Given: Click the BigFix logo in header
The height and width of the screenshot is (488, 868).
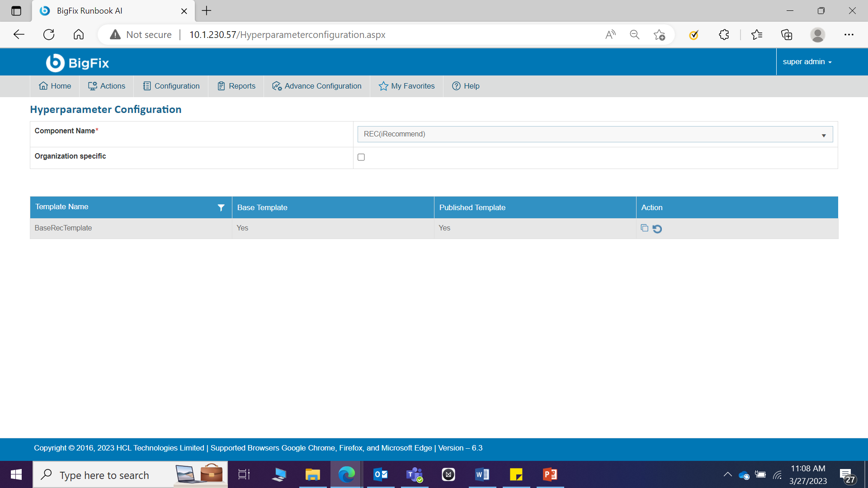Looking at the screenshot, I should coord(78,63).
